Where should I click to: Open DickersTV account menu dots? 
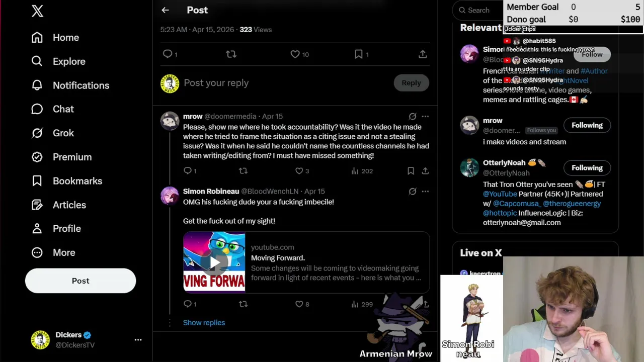pyautogui.click(x=138, y=340)
